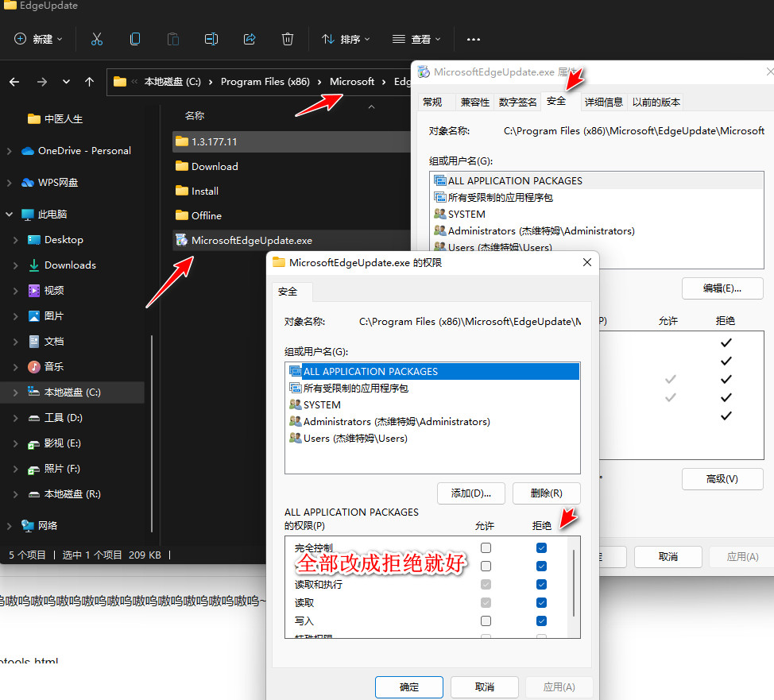Open the Offline folder in file list

(x=291, y=216)
